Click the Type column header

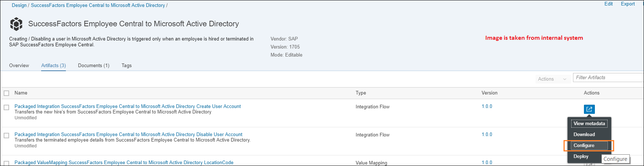(x=361, y=93)
